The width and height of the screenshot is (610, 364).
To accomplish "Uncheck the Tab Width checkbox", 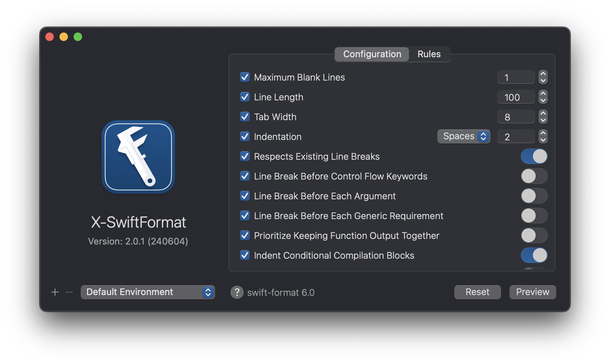I will point(245,117).
